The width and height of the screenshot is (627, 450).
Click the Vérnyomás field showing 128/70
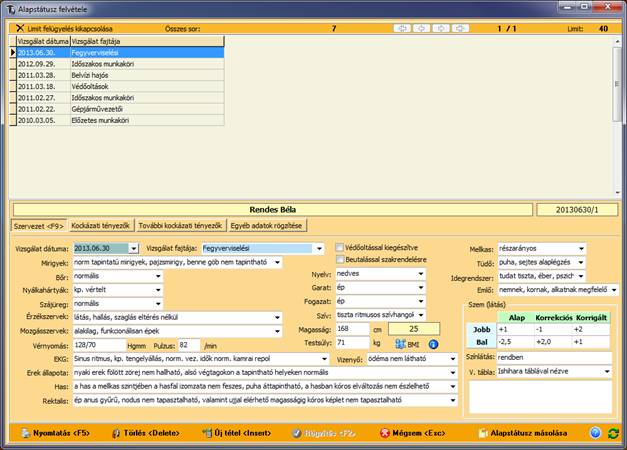100,345
